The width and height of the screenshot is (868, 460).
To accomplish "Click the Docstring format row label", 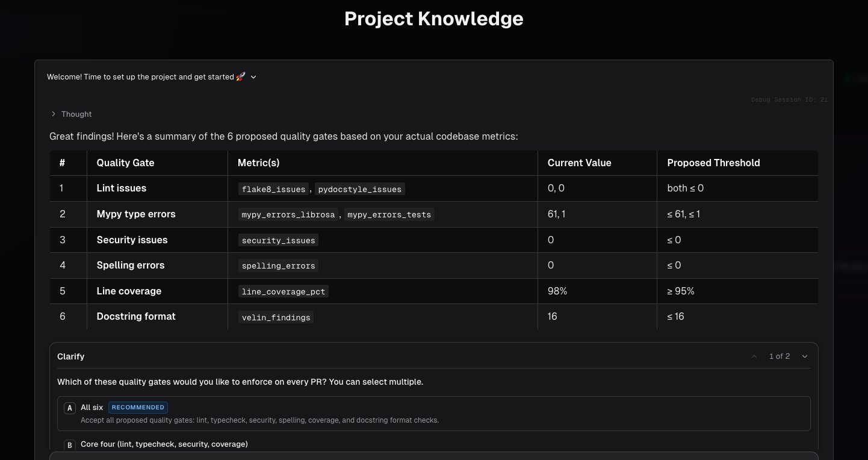I will (136, 317).
